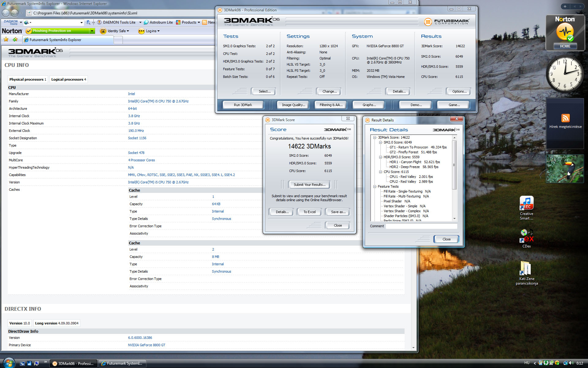The height and width of the screenshot is (368, 588).
Task: Switch to Futuremark SystemInfo Explorer tab
Action: coord(55,40)
